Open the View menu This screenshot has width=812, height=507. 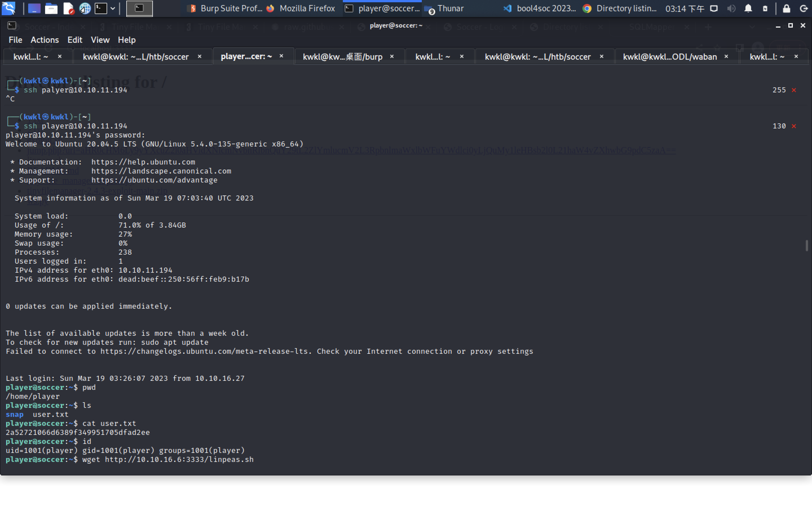pos(100,40)
